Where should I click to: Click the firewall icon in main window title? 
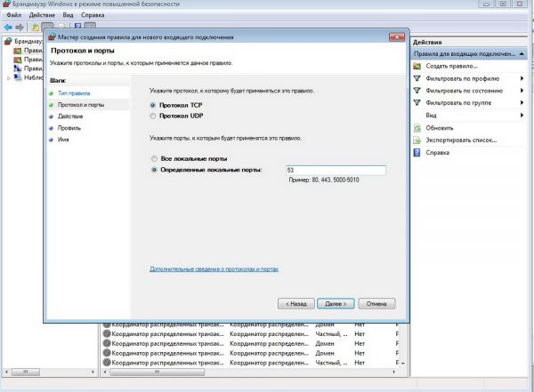pyautogui.click(x=6, y=4)
